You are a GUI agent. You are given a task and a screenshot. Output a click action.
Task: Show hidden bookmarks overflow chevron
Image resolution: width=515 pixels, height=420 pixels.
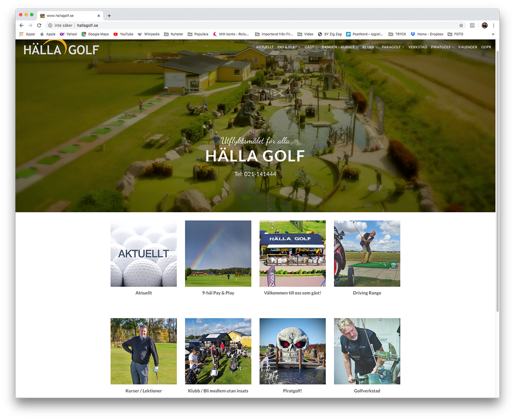coord(493,34)
